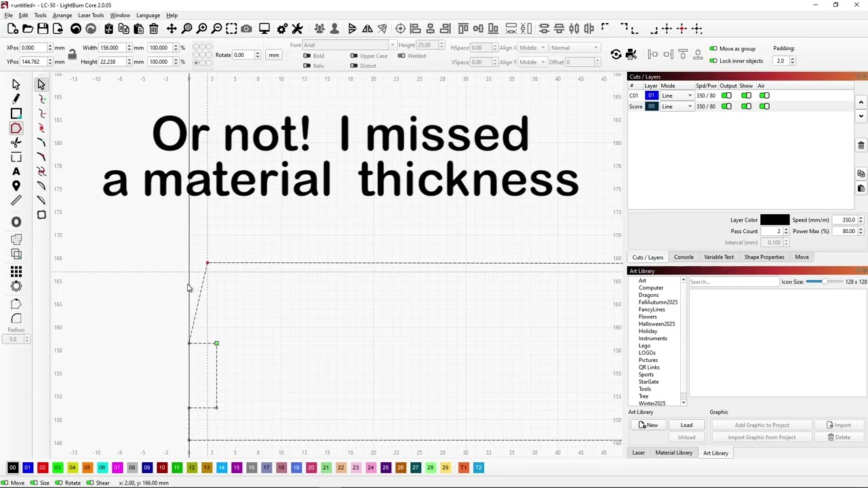Click the Pass Count stepper arrows
868x488 pixels.
(786, 231)
